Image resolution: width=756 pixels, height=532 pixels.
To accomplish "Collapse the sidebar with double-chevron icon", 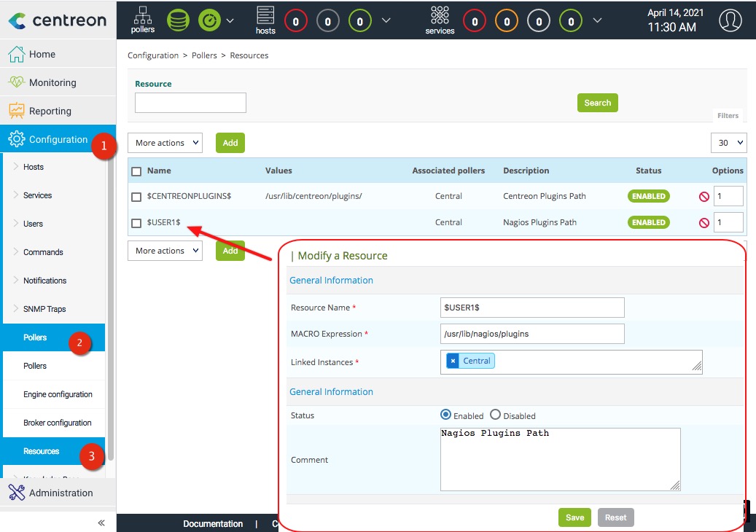I will 101,523.
